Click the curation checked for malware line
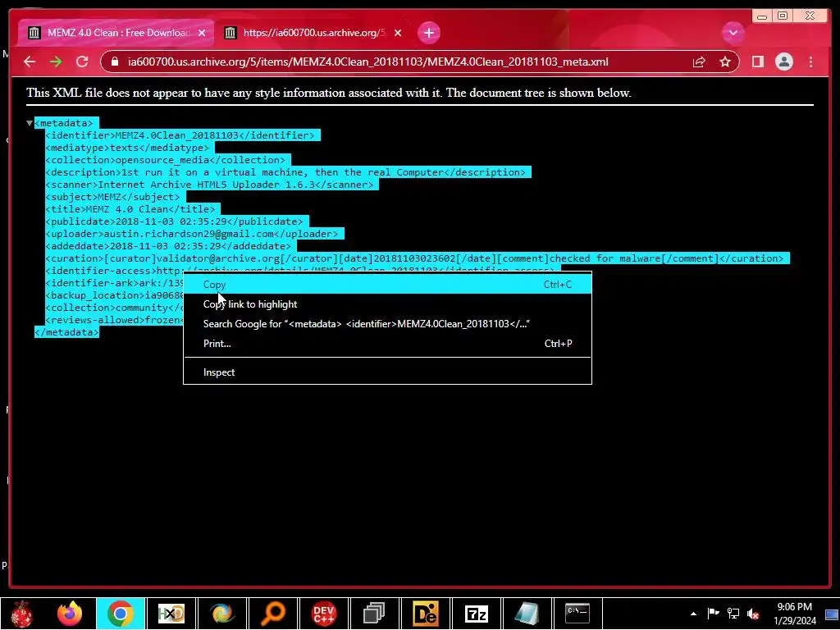 click(x=414, y=258)
